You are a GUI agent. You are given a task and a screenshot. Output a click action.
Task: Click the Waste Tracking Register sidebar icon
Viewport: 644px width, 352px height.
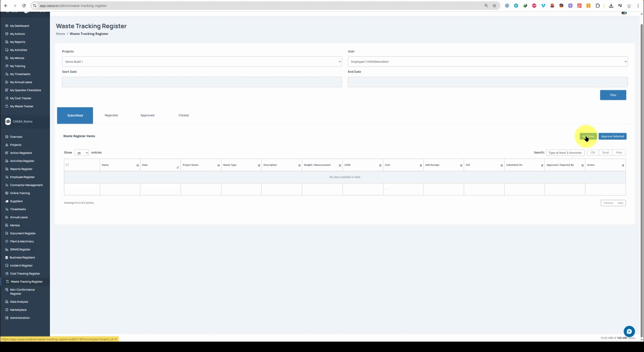point(7,282)
